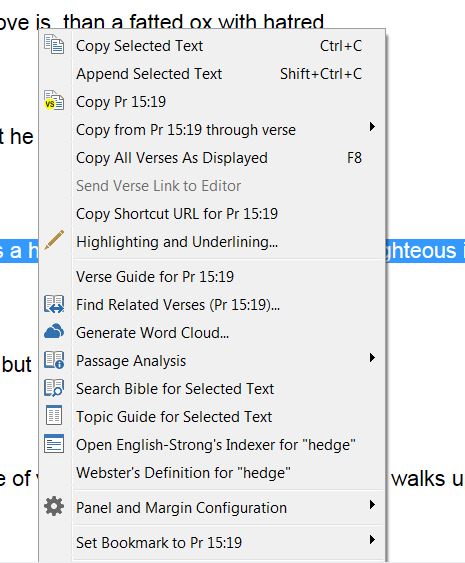Click the Copy Selected Text pages icon
Screen dimensions: 465x563
point(54,44)
